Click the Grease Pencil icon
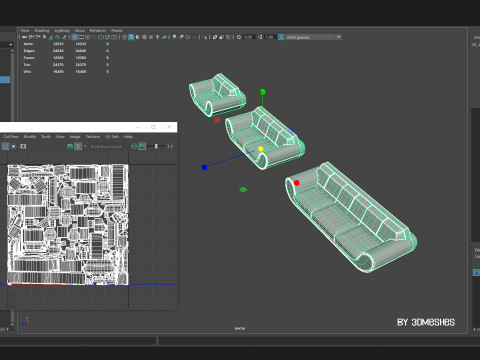480x360 pixels. click(64, 37)
